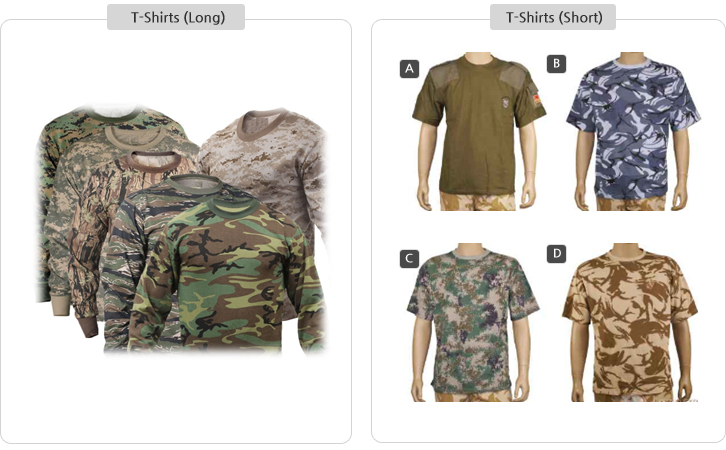Select the C label badge
Screen dimensions: 726x450
click(409, 258)
